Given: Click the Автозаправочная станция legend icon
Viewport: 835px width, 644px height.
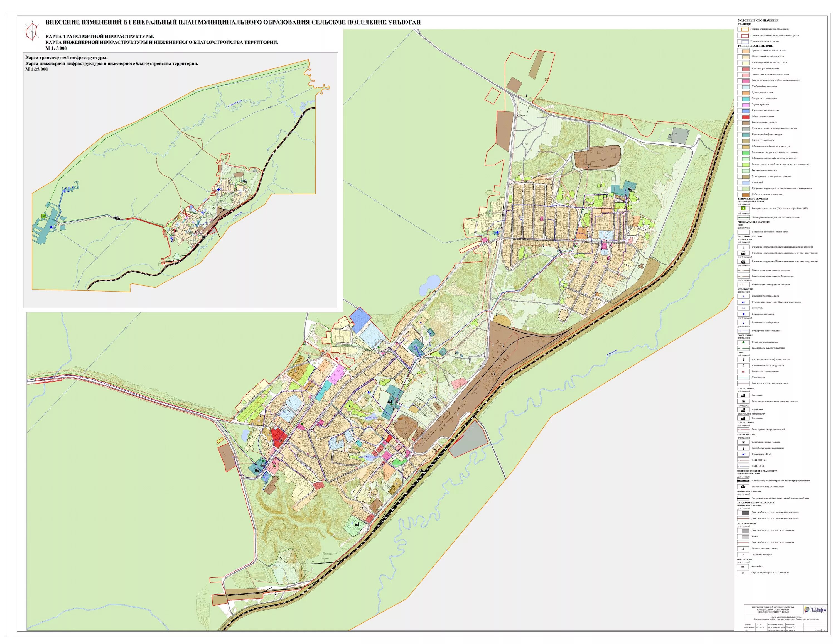Looking at the screenshot, I should click(x=743, y=548).
